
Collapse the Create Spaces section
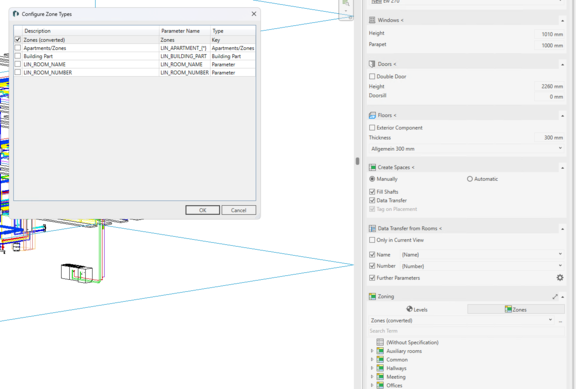point(562,168)
